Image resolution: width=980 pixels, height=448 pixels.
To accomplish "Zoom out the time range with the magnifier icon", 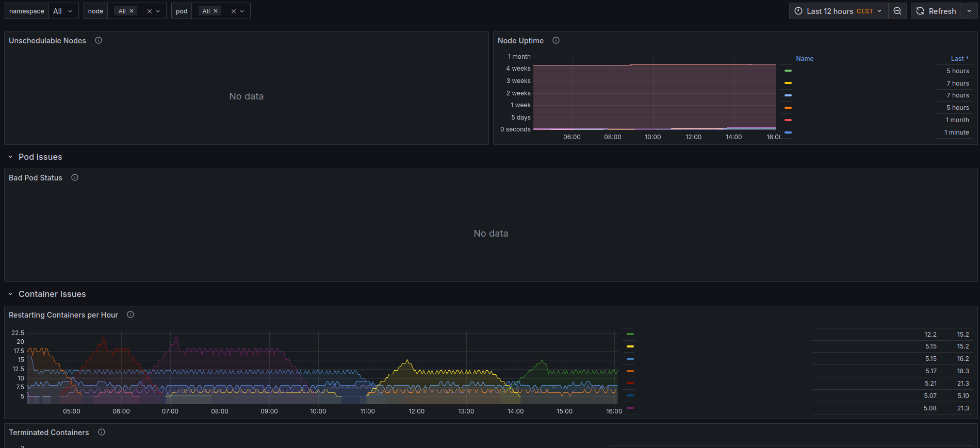I will click(897, 11).
